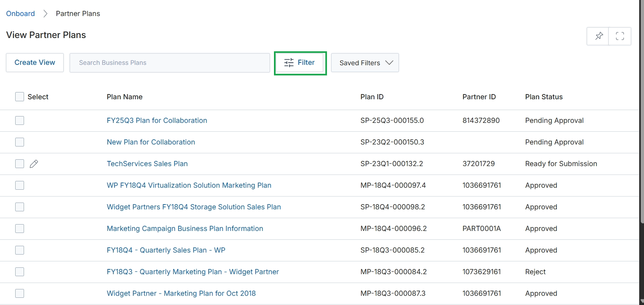Check FY18Q3 Quarterly Marketing Plan row
644x305 pixels.
[20, 272]
